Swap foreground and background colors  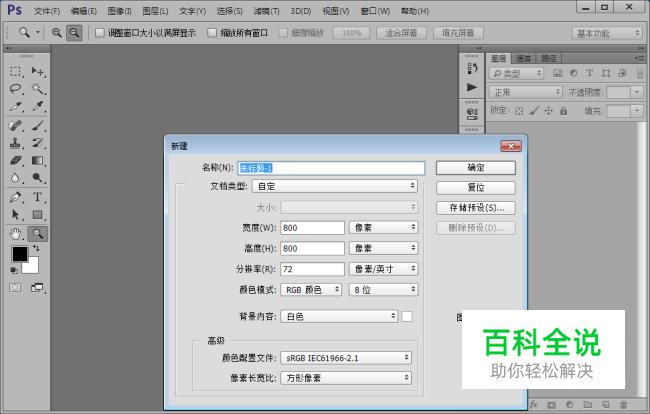pos(36,248)
